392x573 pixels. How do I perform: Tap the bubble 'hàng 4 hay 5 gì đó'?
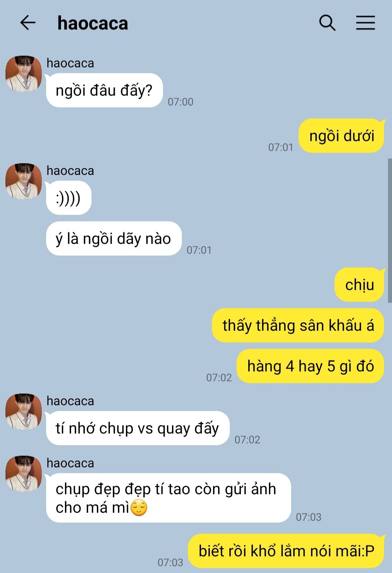coord(310,366)
